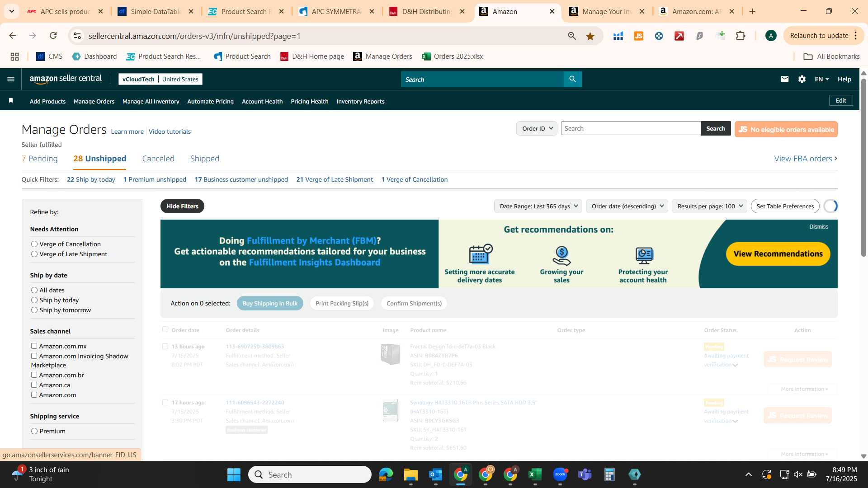
Task: Switch to the Shipped tab
Action: (x=205, y=159)
